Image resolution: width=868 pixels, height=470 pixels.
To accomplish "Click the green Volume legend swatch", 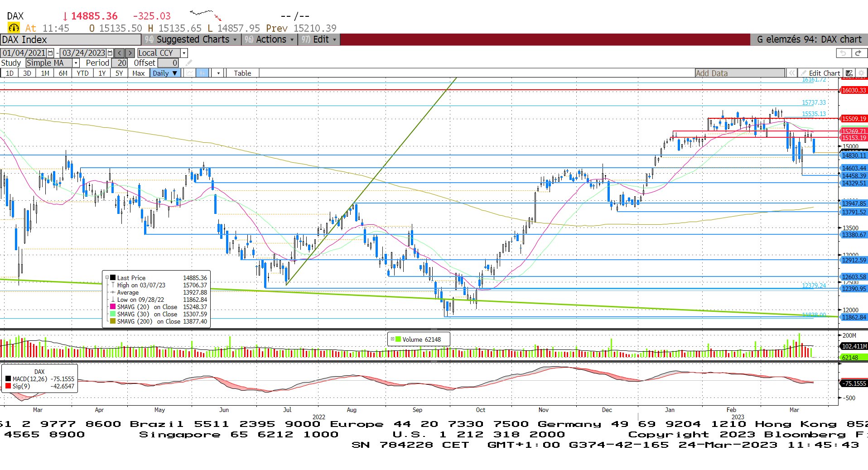I will 398,339.
